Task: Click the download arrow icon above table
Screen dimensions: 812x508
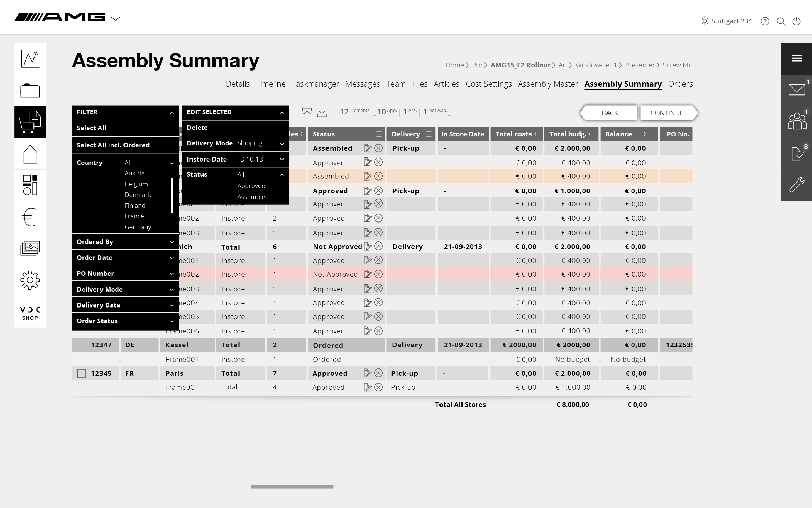Action: tap(322, 112)
